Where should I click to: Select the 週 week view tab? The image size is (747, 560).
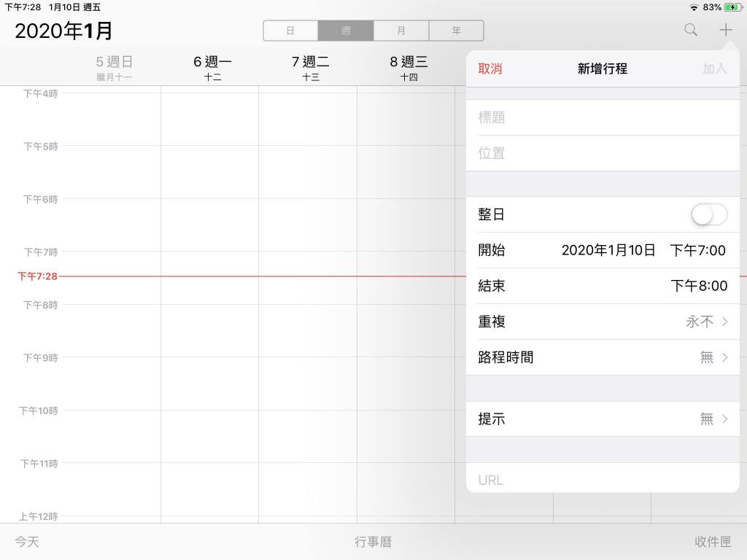tap(346, 31)
